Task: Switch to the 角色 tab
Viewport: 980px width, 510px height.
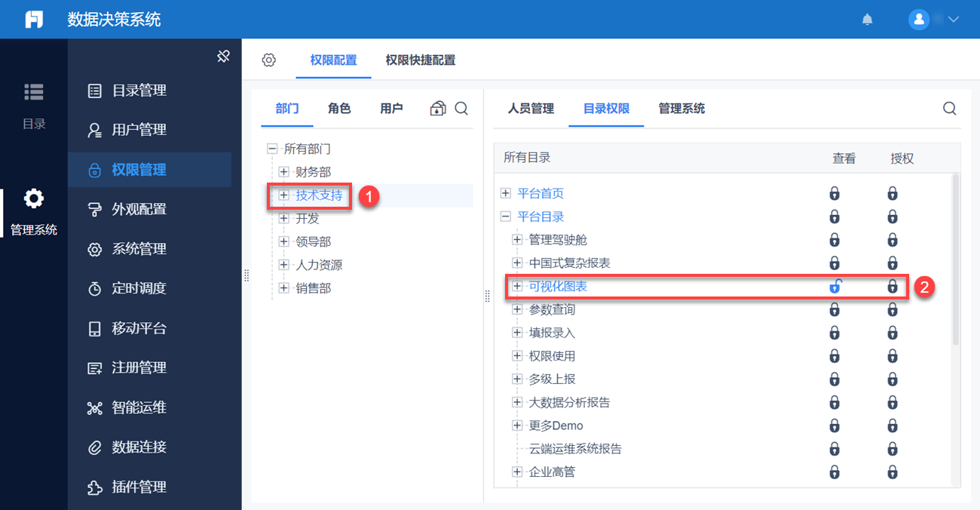Action: click(339, 109)
